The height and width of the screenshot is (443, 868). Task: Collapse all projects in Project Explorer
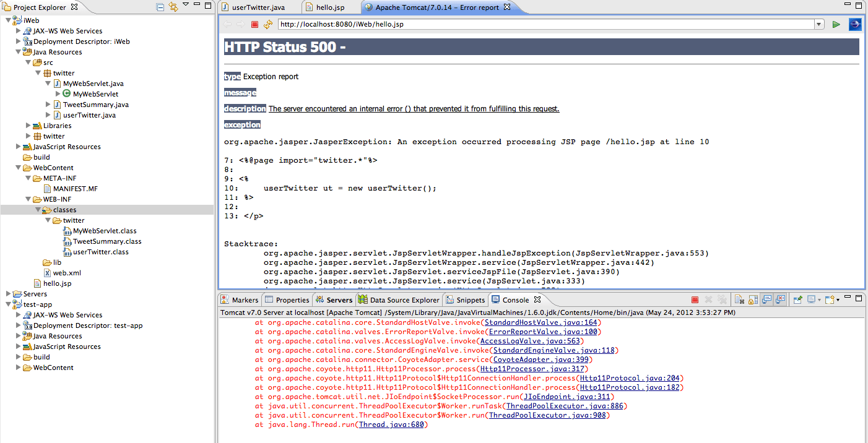point(160,7)
